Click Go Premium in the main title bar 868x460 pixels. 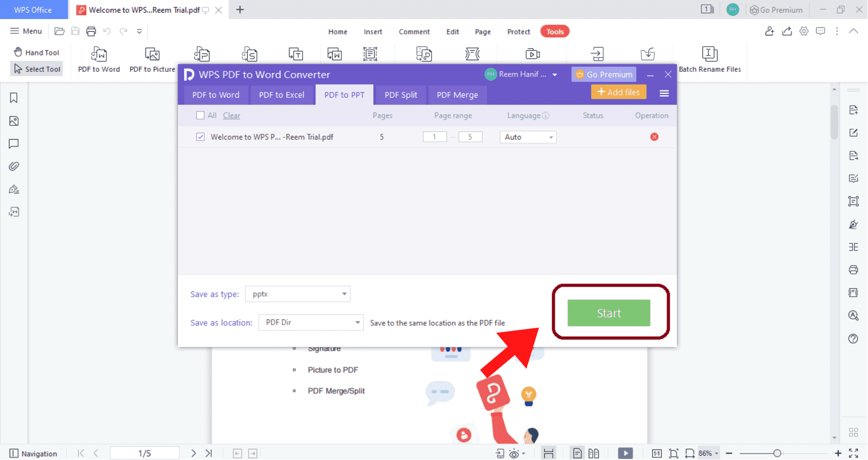[x=776, y=10]
